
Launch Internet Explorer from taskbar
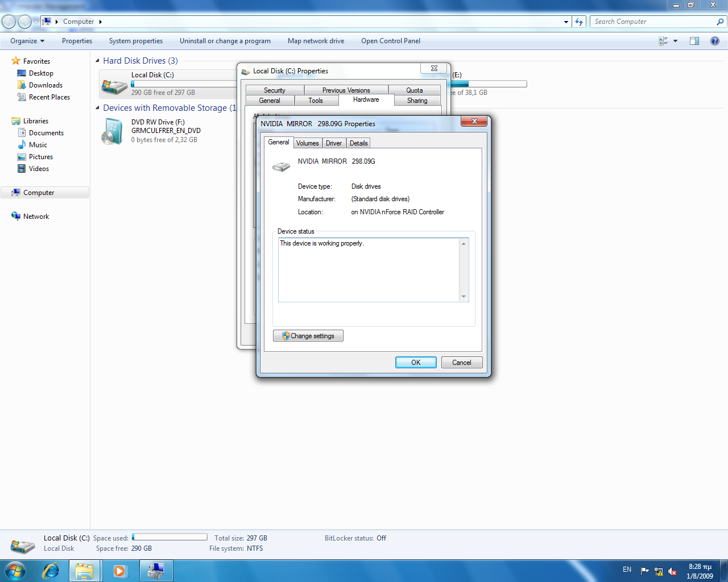coord(51,571)
